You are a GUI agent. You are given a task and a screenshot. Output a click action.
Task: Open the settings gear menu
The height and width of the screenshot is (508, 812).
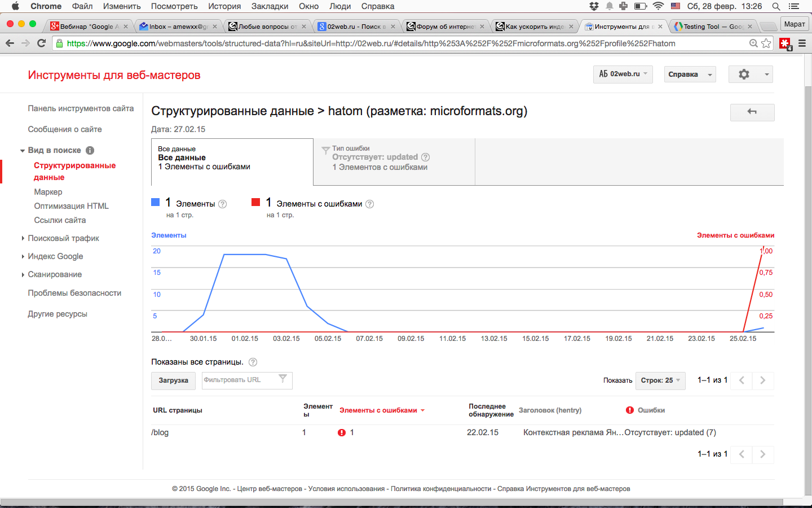(x=750, y=75)
